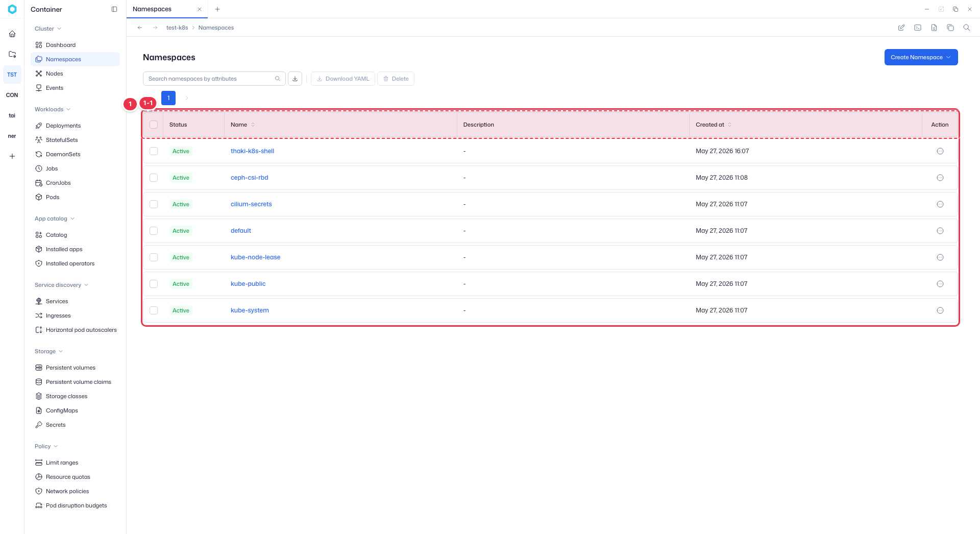Click test-k8s breadcrumb link
The height and width of the screenshot is (534, 980).
click(x=177, y=28)
